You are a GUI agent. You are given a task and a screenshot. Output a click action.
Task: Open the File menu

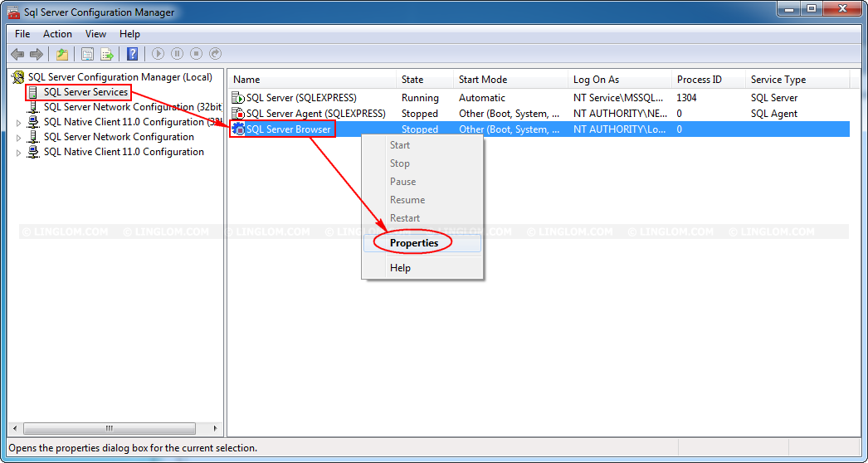point(22,34)
